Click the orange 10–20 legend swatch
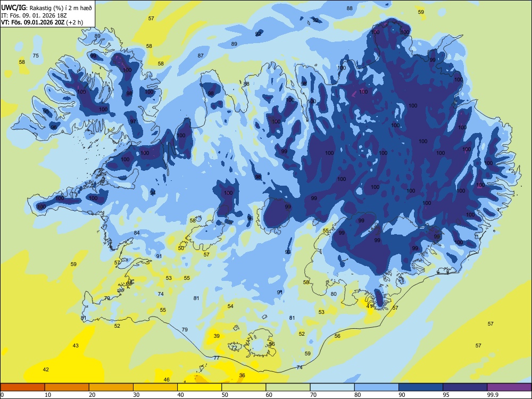The width and height of the screenshot is (532, 399). click(x=67, y=387)
